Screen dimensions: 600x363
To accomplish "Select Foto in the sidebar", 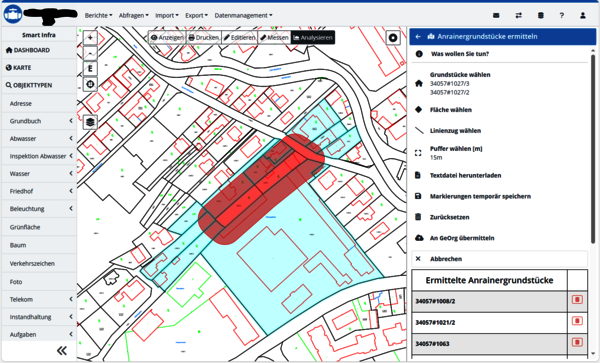I will point(39,282).
